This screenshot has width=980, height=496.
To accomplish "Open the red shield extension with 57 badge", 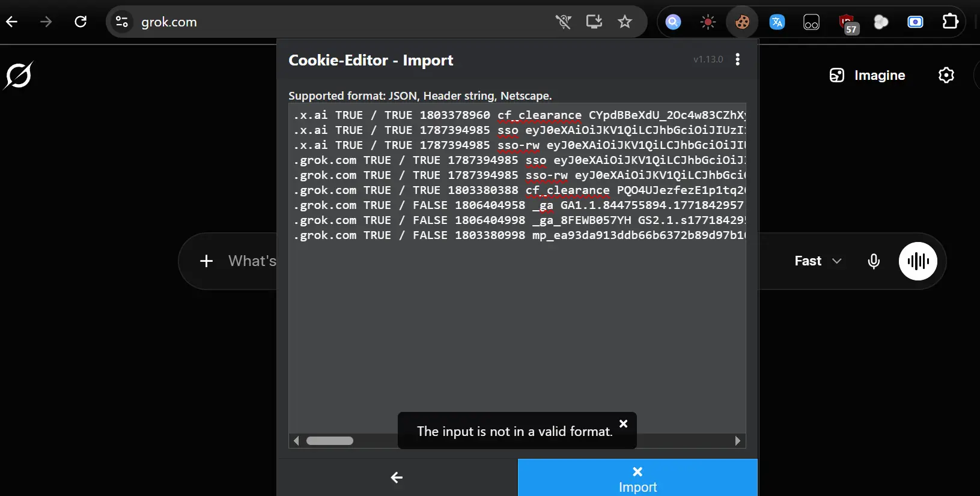I will click(847, 23).
